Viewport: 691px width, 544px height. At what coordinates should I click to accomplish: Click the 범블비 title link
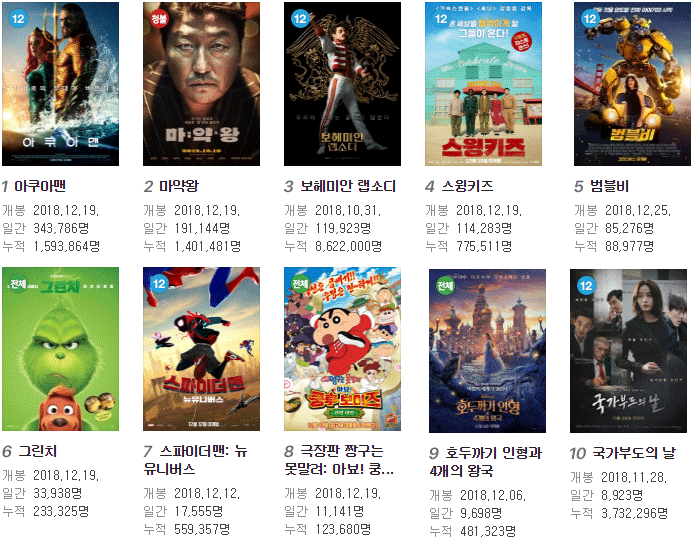(x=609, y=186)
